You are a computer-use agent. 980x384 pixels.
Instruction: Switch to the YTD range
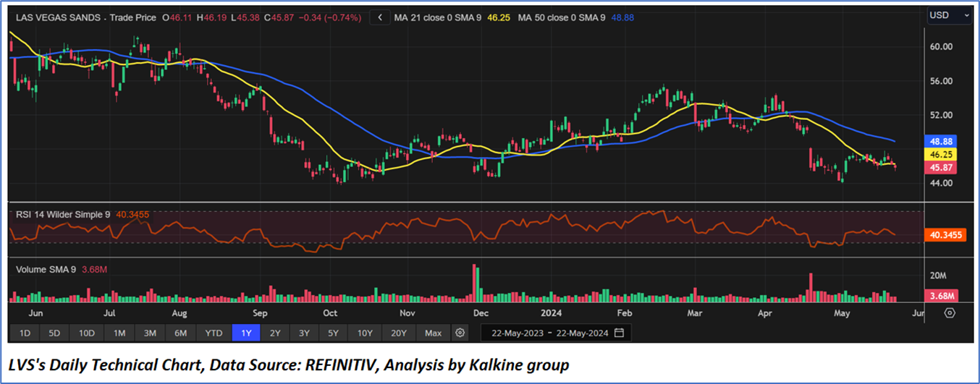tap(214, 333)
